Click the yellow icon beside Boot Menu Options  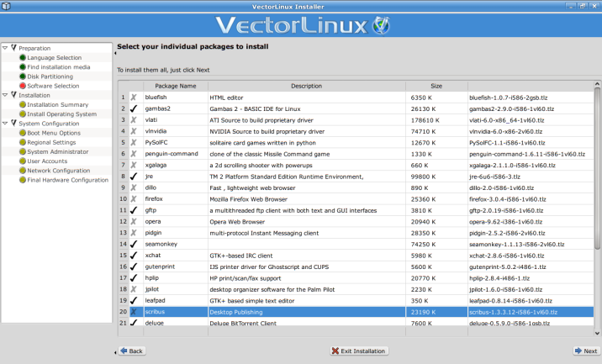[22, 133]
